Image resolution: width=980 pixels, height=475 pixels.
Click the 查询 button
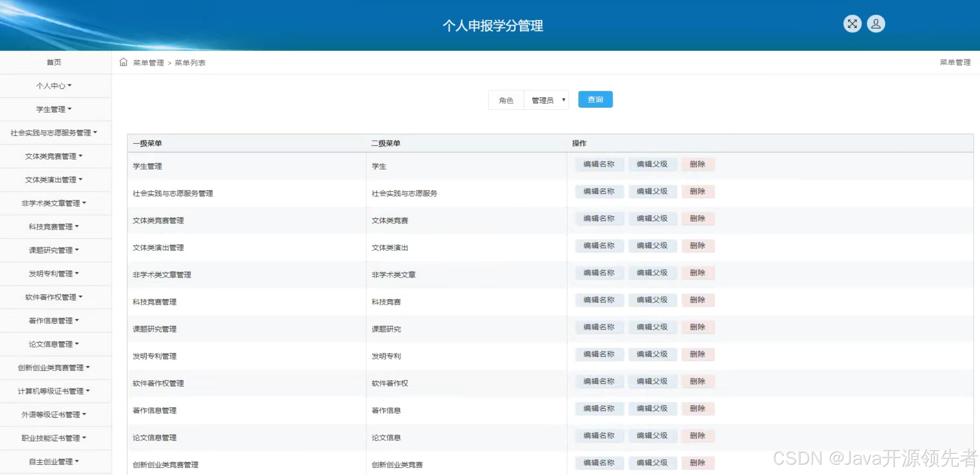click(x=595, y=99)
